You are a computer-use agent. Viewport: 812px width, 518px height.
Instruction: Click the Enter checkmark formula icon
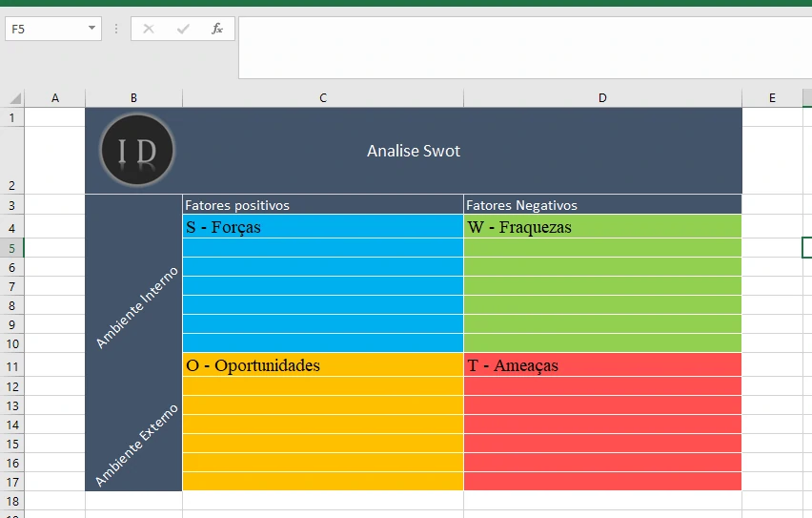tap(183, 29)
